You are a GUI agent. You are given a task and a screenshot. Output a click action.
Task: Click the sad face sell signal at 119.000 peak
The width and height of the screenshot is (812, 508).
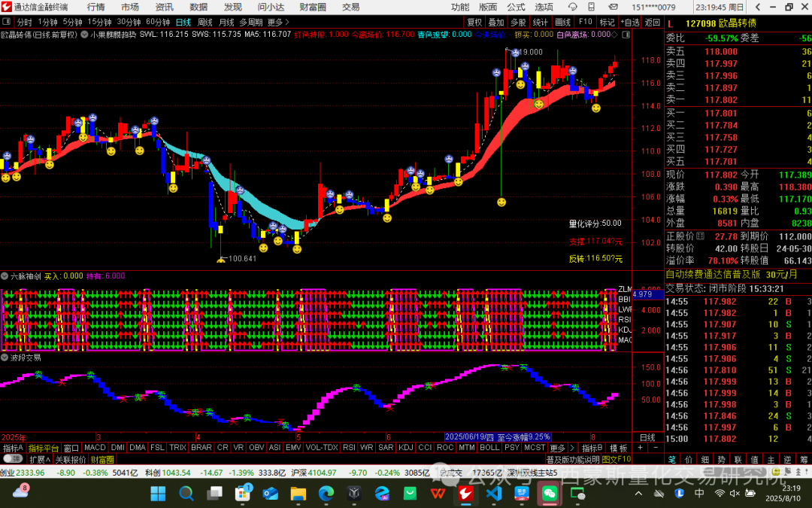515,53
